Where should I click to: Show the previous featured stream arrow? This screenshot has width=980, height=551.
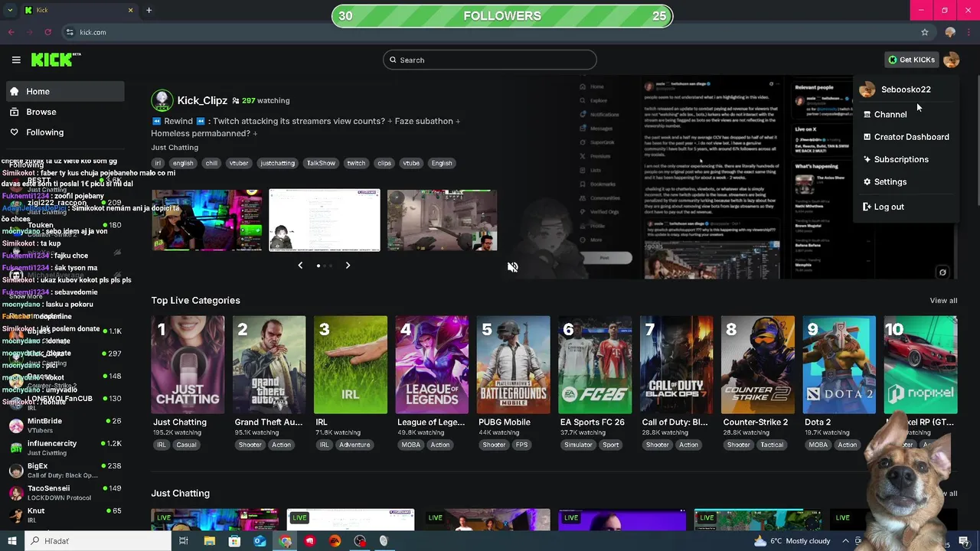click(300, 266)
